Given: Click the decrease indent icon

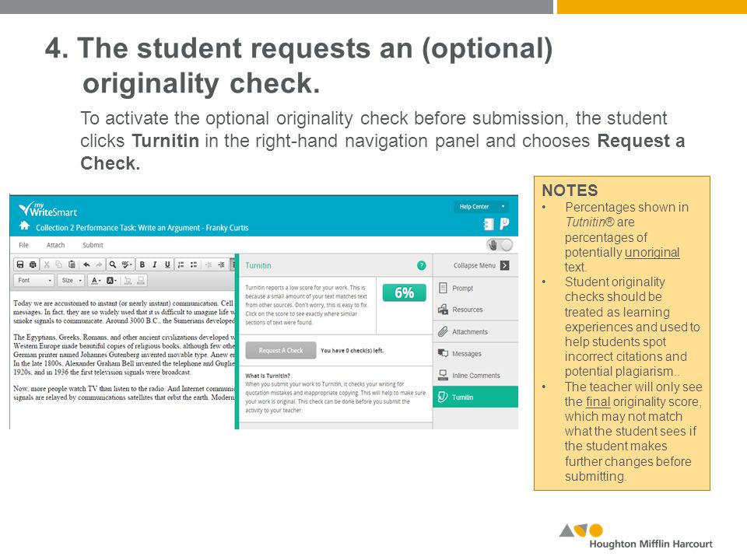Looking at the screenshot, I should 209,264.
